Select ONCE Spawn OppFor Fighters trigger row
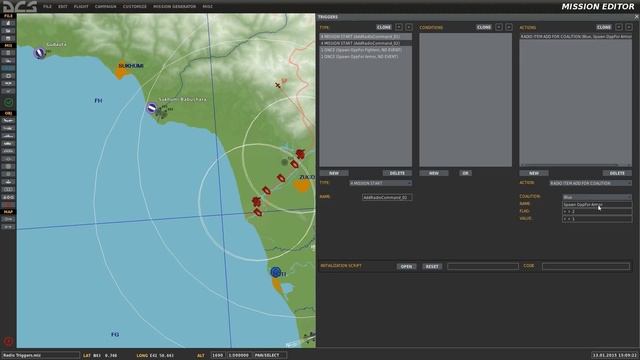 pyautogui.click(x=365, y=50)
